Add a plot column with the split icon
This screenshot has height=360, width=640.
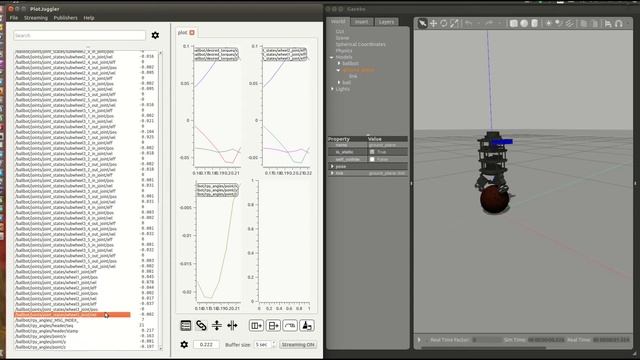256,325
